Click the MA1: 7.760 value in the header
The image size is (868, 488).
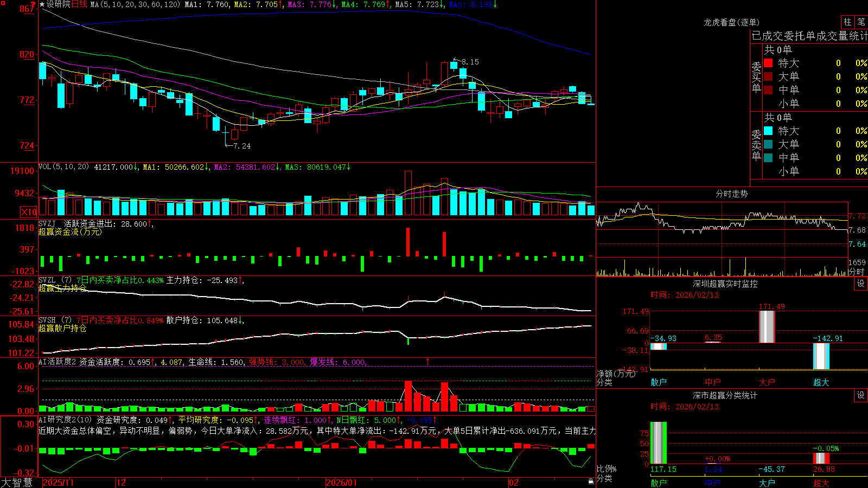[207, 4]
